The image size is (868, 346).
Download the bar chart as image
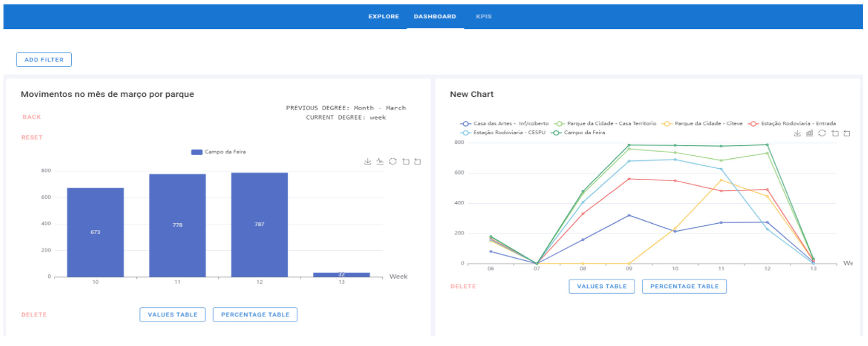click(x=368, y=161)
